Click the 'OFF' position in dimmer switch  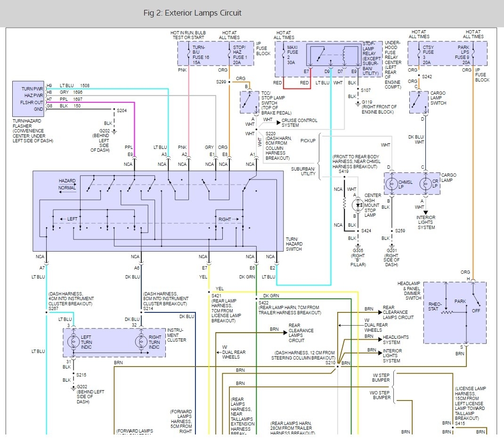476,311
